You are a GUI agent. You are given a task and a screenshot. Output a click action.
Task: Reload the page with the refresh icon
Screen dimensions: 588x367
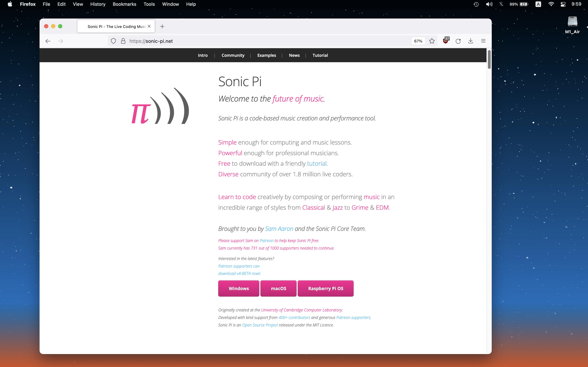pos(458,41)
